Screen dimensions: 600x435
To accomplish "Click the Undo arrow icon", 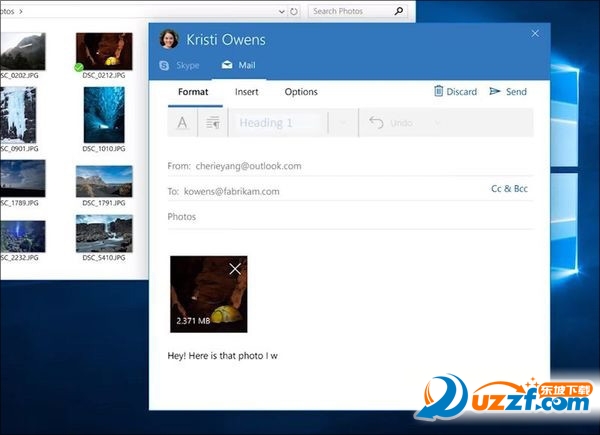I will pyautogui.click(x=376, y=123).
